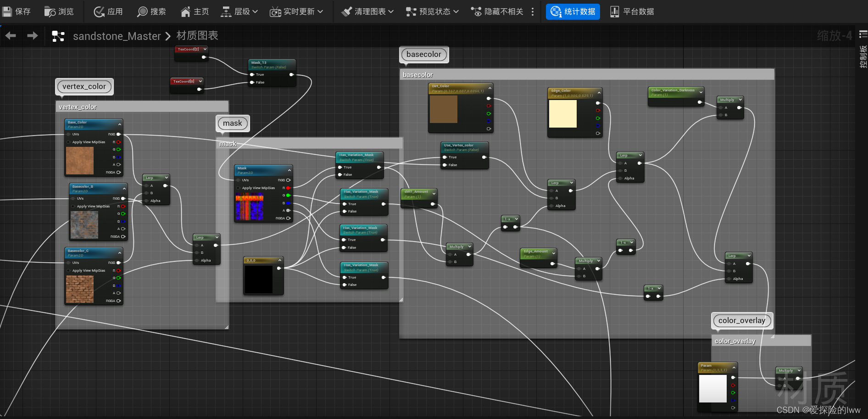Click the TexCoord[2] output pin
Image resolution: width=868 pixels, height=419 pixels.
click(x=204, y=57)
